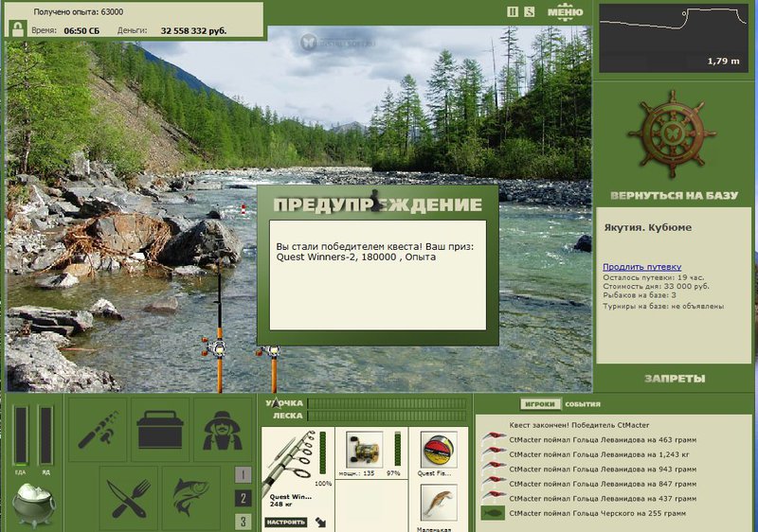Click the ЕДА food level bar
The height and width of the screenshot is (532, 758).
pyautogui.click(x=20, y=436)
